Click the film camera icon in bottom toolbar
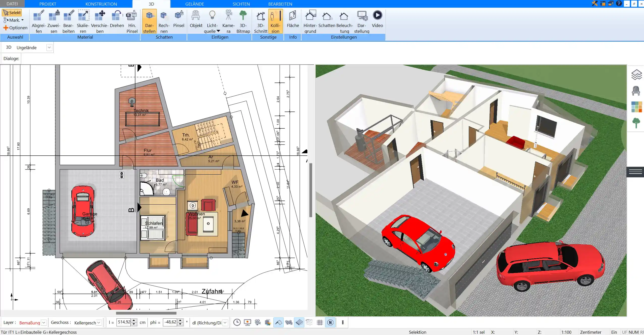644x335 pixels. [x=257, y=322]
